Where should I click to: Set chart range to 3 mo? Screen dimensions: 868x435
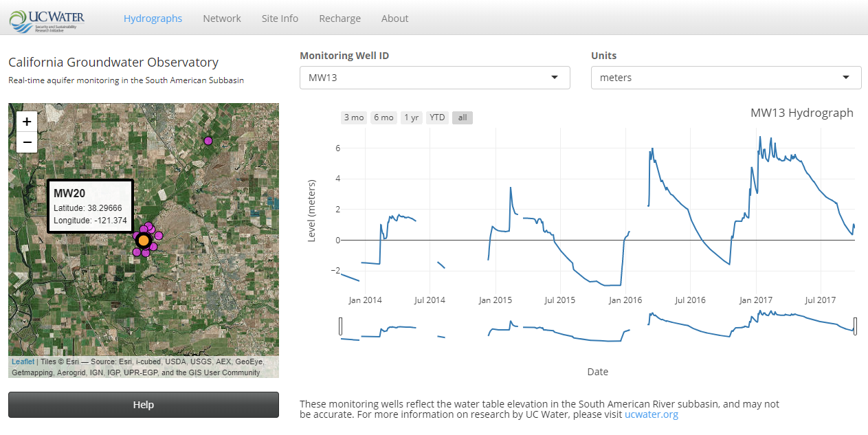[x=354, y=118]
